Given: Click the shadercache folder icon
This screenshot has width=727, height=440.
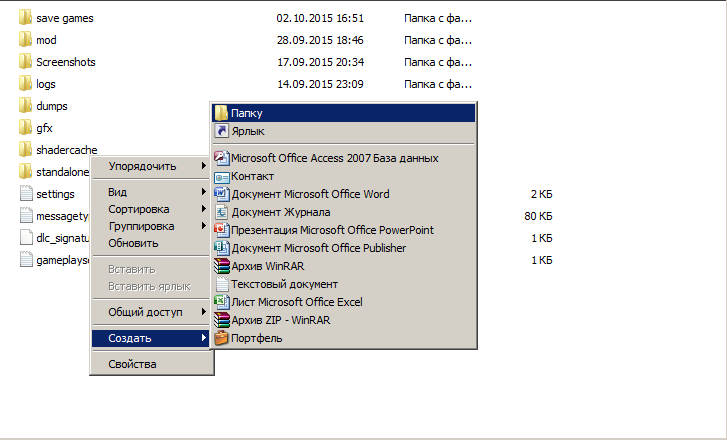Looking at the screenshot, I should tap(26, 150).
